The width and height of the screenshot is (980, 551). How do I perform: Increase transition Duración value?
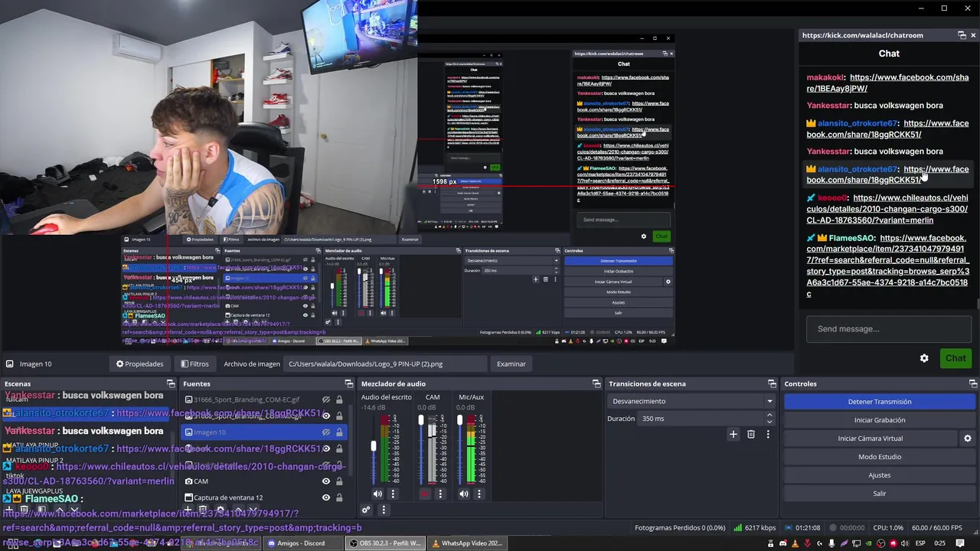(769, 416)
